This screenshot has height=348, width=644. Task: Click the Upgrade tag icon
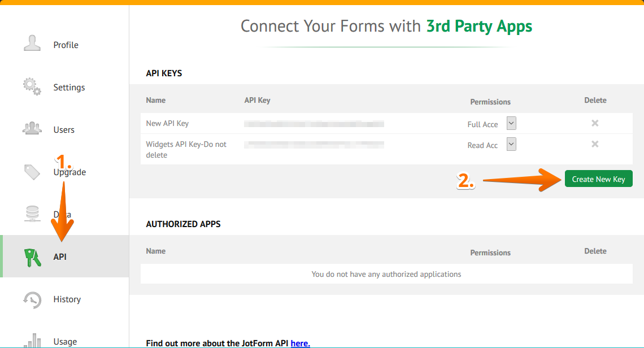[x=32, y=172]
